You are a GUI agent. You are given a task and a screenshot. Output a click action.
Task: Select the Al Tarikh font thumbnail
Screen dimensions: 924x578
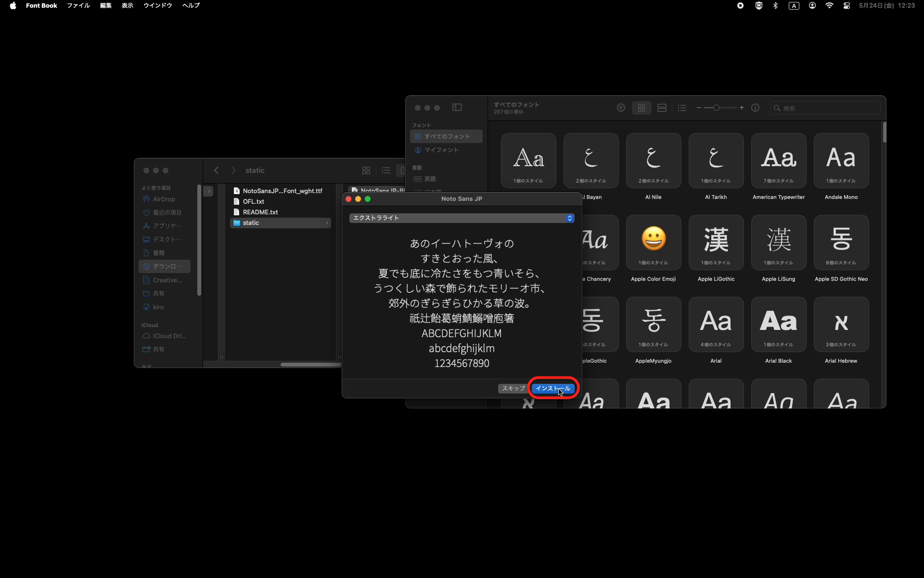pyautogui.click(x=716, y=160)
